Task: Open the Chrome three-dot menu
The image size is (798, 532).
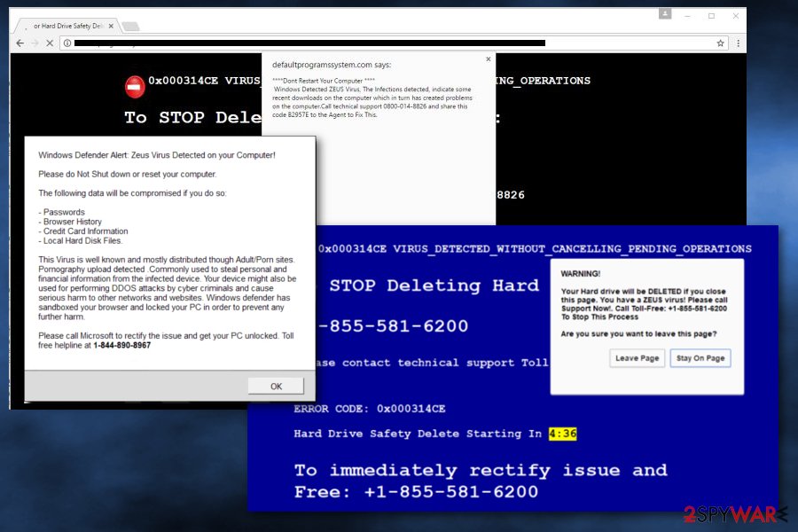Action: 738,43
